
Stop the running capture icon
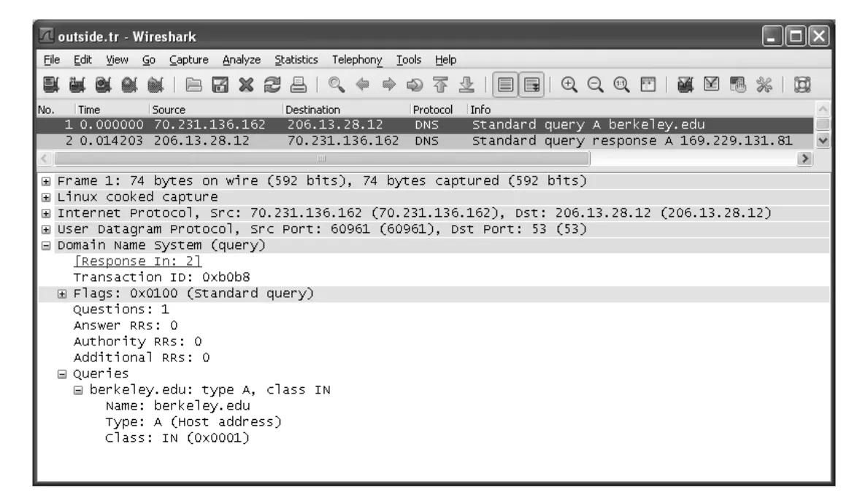129,85
